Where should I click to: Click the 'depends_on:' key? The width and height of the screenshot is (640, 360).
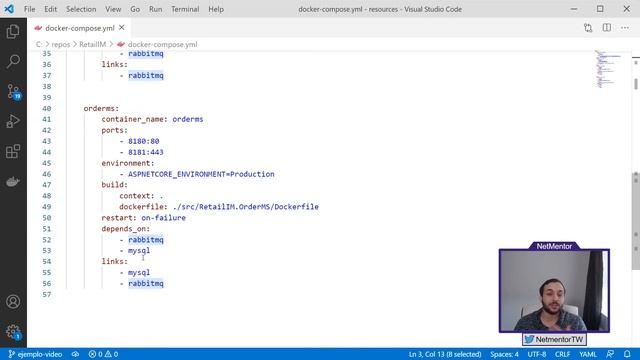[x=126, y=229]
